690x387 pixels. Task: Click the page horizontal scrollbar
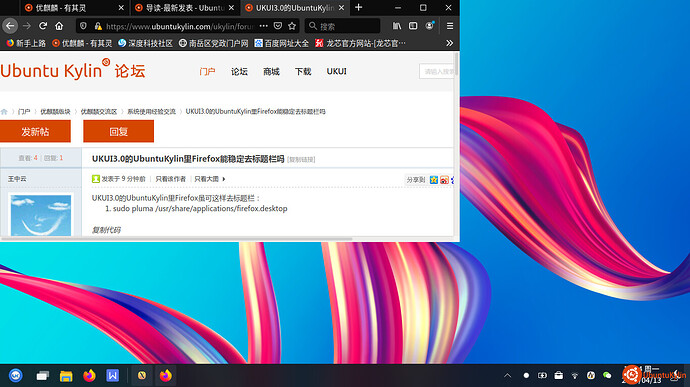pos(176,239)
